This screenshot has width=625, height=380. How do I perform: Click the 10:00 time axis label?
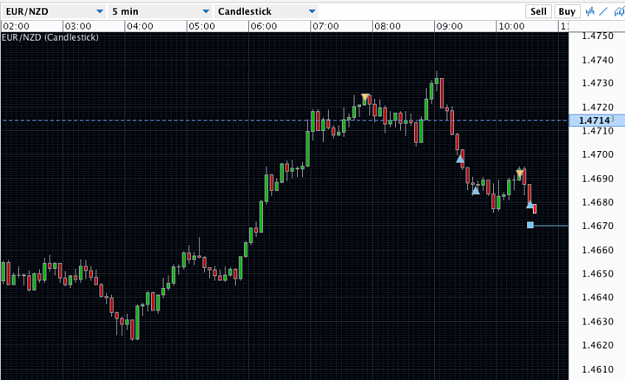point(511,26)
